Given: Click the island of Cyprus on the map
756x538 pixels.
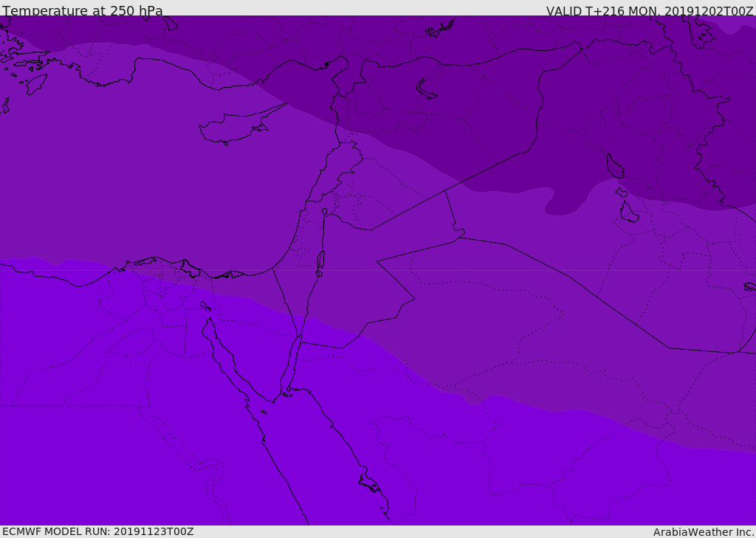Looking at the screenshot, I should (237, 127).
